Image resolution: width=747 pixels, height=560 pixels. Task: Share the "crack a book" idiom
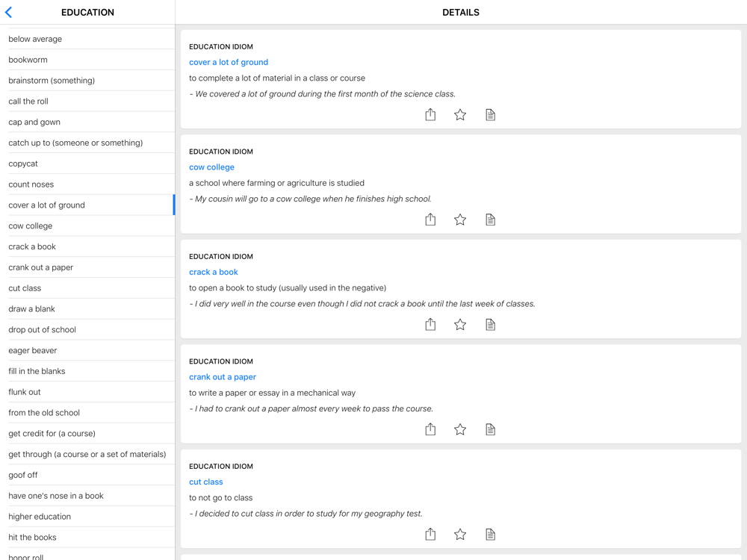430,324
